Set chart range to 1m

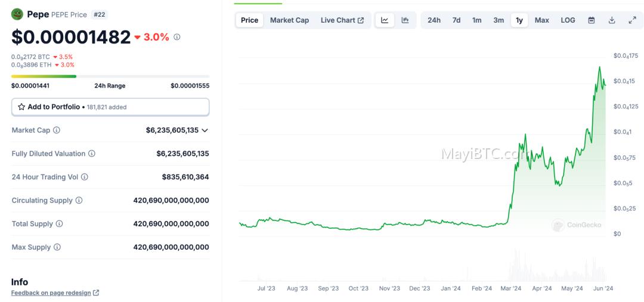tap(477, 20)
